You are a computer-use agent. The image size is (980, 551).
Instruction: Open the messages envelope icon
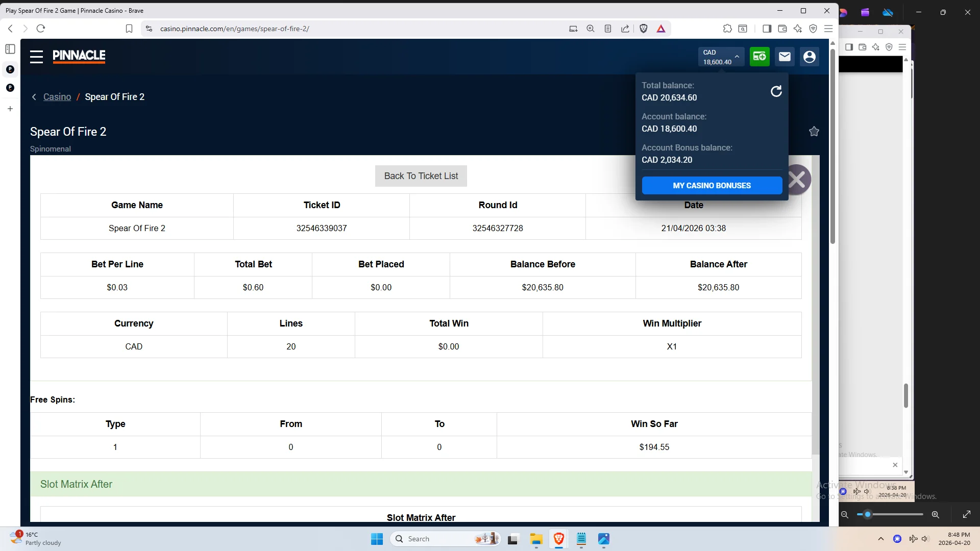785,57
